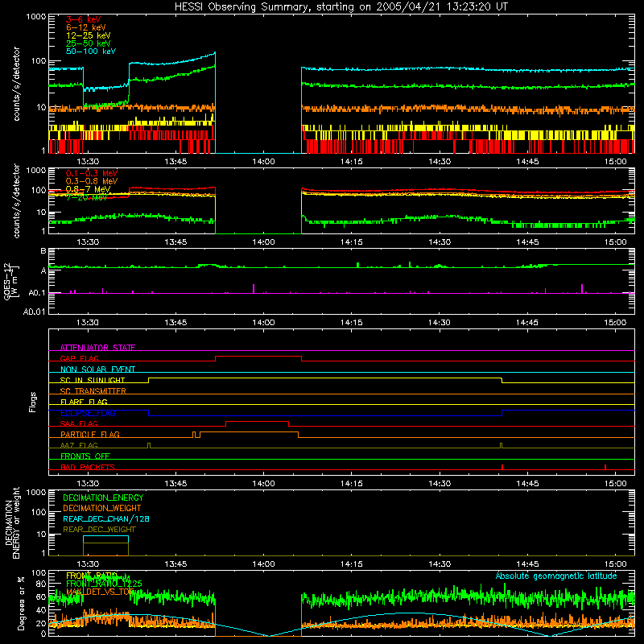Click the PARTICLE_FLAG label
The height and width of the screenshot is (644, 644).
(x=90, y=435)
